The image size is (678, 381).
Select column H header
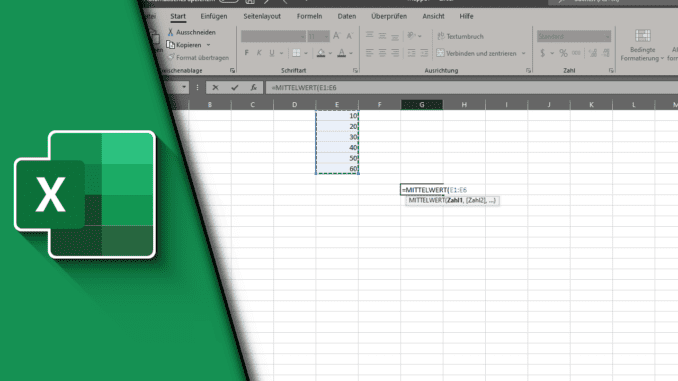click(x=464, y=105)
